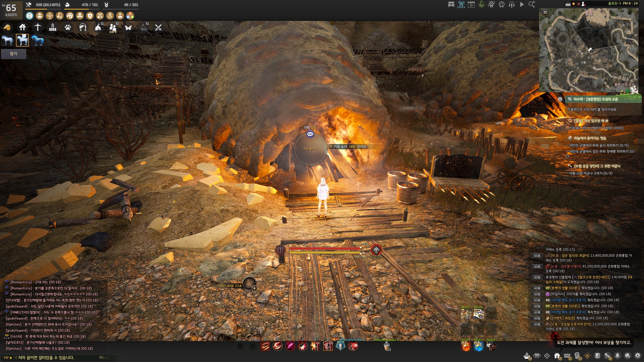This screenshot has height=362, width=644.
Task: Open the crossed swords icon
Action: [x=158, y=27]
